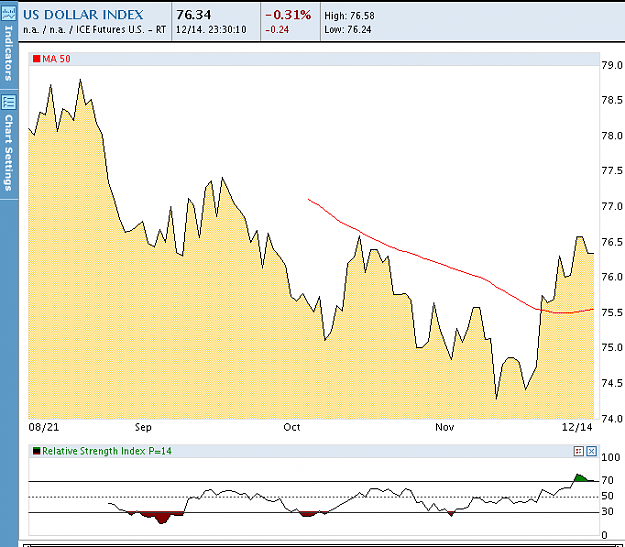This screenshot has width=625, height=547.
Task: Click the Low: 76.24 value
Action: click(x=348, y=30)
